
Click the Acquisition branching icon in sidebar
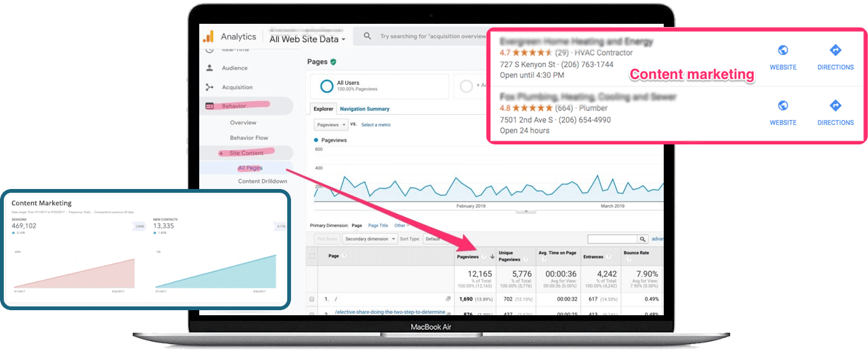[209, 87]
